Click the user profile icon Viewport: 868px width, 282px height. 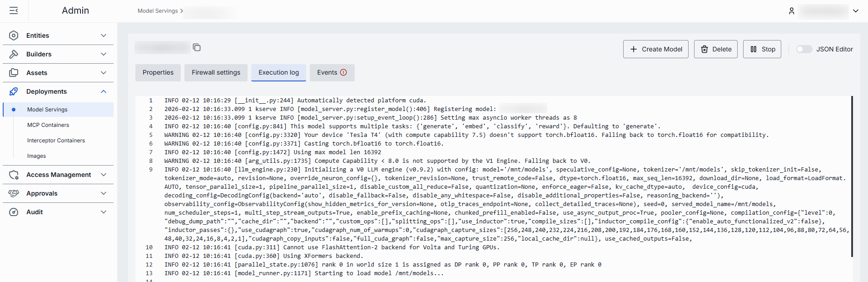click(x=791, y=11)
